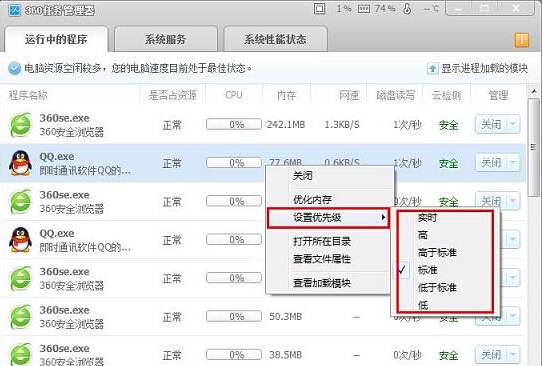Click the QQ penguin icon in the highlighted row

20,163
